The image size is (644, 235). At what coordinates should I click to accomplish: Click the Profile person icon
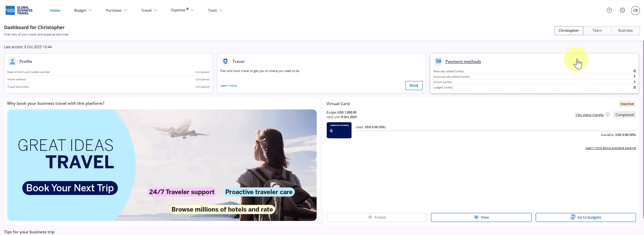pyautogui.click(x=12, y=62)
